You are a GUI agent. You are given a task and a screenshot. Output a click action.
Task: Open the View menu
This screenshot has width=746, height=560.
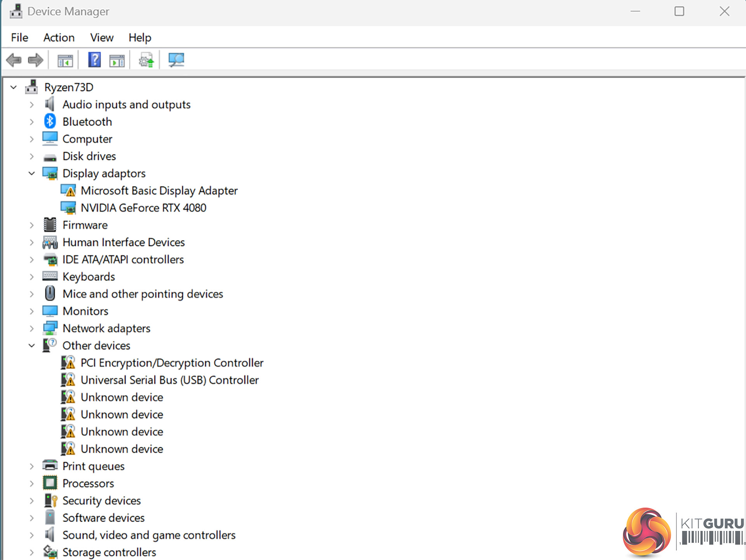102,38
